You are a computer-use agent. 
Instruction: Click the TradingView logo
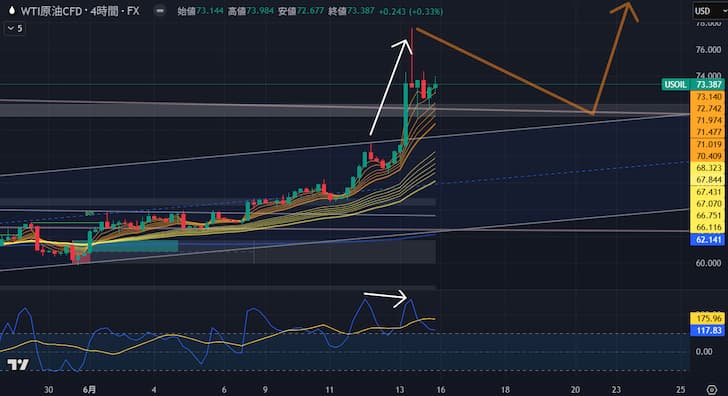click(18, 365)
